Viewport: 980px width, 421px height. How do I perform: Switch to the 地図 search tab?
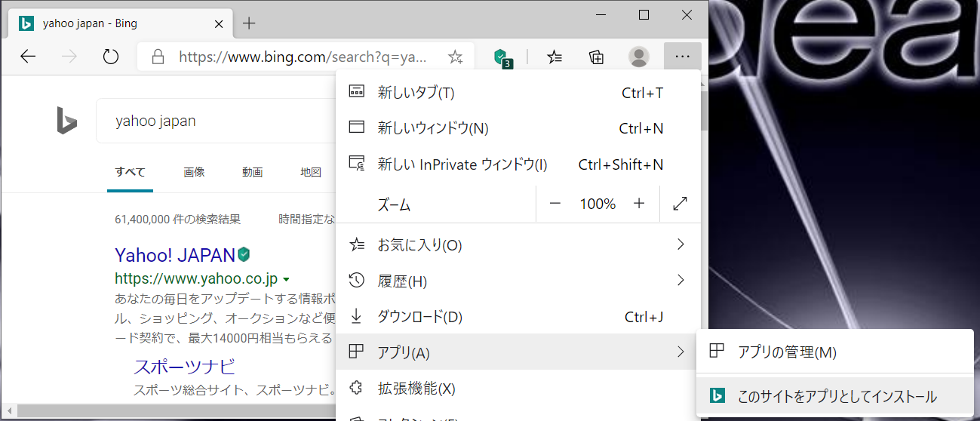click(x=311, y=172)
